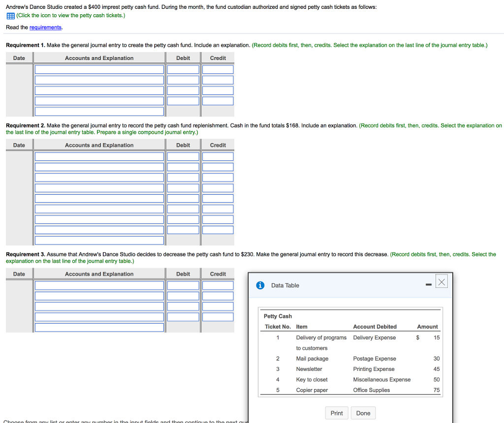Image resolution: width=504 pixels, height=423 pixels.
Task: Close the Data Table popup
Action: click(x=441, y=282)
